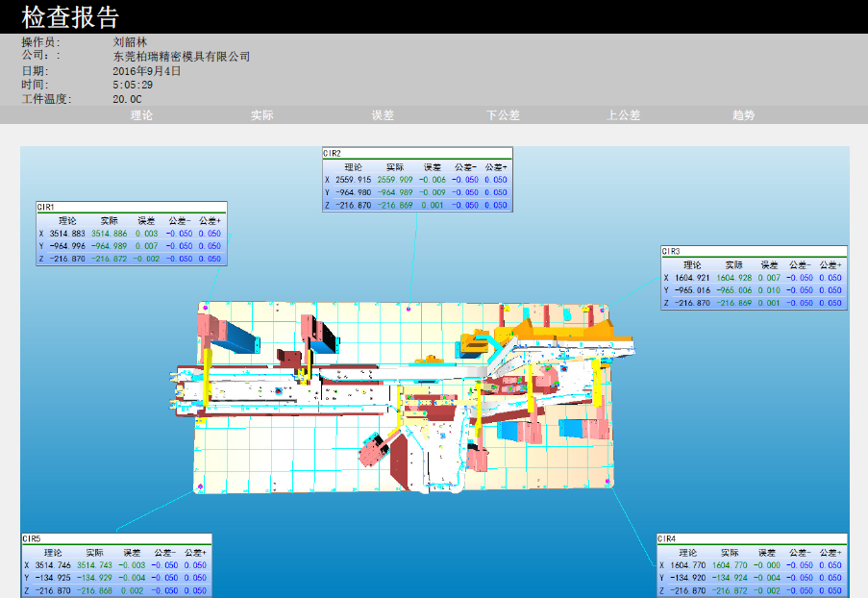This screenshot has width=868, height=598.
Task: Select the company name 东莞柏瑞精密模具有限公司
Action: tap(181, 57)
